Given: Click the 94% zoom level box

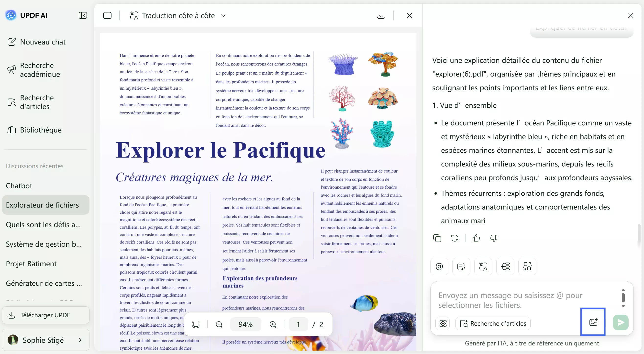Looking at the screenshot, I should coord(245,324).
